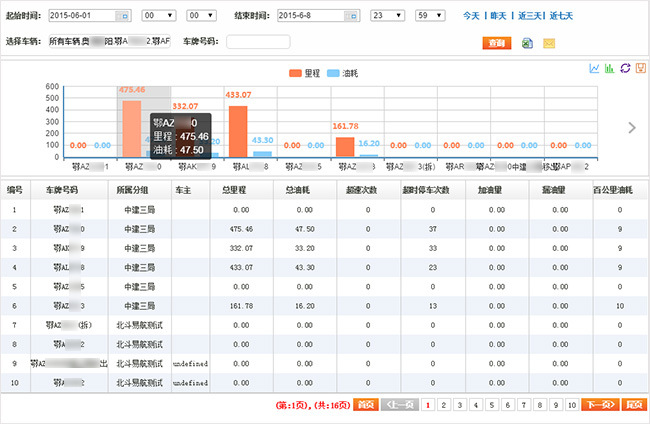Export results to Excel icon
650x424 pixels.
tap(527, 43)
